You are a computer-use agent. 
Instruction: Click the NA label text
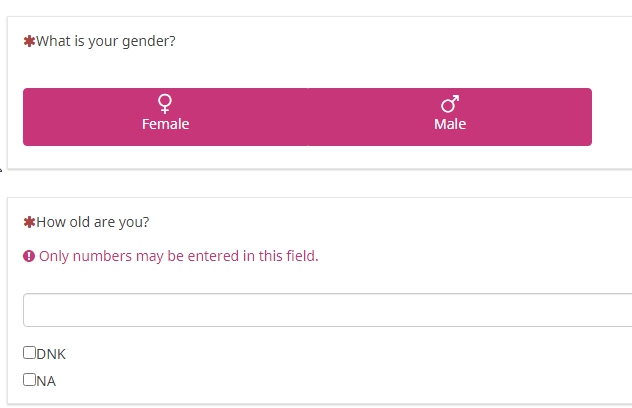point(46,381)
